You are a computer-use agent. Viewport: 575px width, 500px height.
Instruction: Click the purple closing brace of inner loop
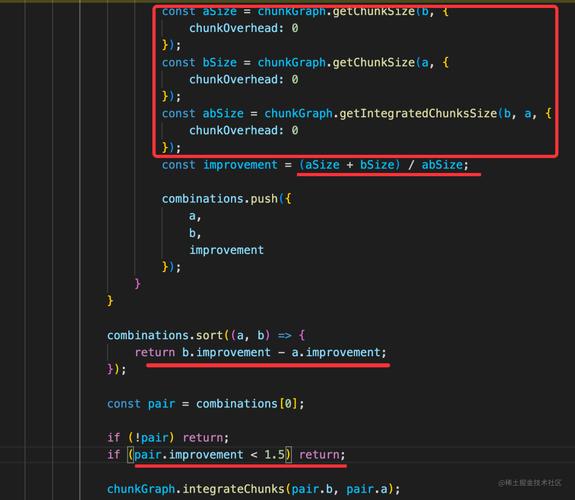137,284
